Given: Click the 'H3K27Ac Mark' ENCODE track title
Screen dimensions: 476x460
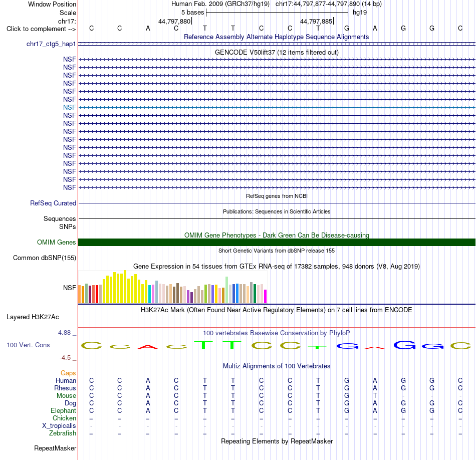Looking at the screenshot, I should [x=277, y=310].
